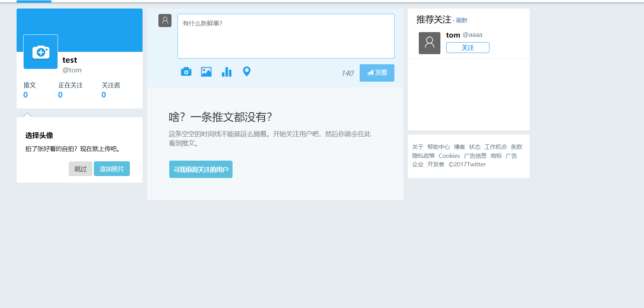The image size is (644, 308).
Task: Open the 正在关注 count stat
Action: (x=70, y=90)
